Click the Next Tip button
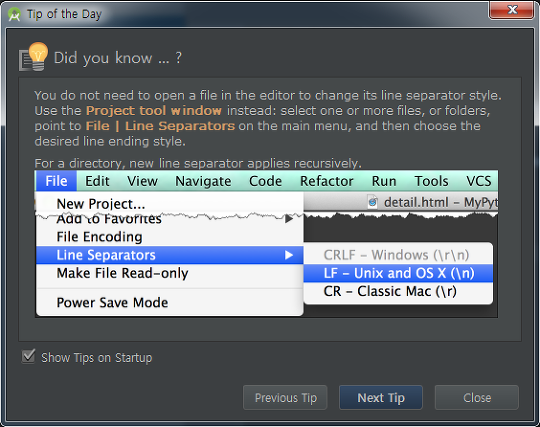The image size is (540, 427). [x=381, y=397]
